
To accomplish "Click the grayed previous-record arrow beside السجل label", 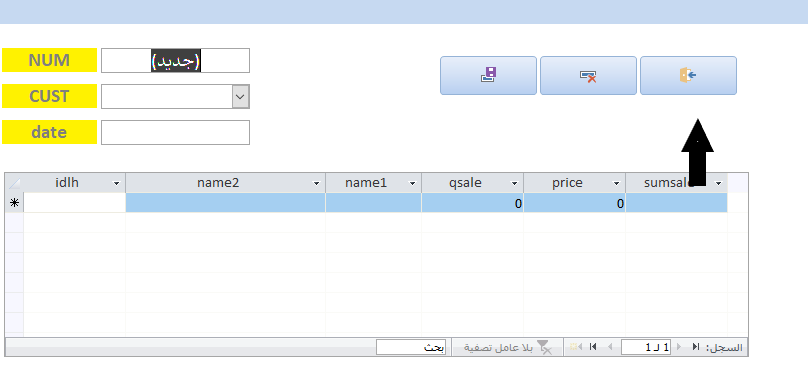I will pyautogui.click(x=679, y=347).
